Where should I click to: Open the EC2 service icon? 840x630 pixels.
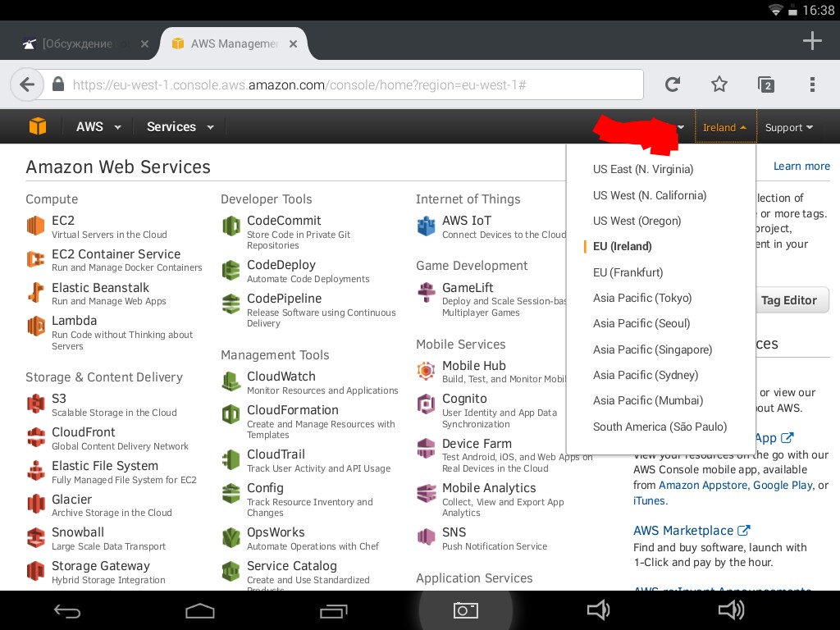click(x=35, y=226)
